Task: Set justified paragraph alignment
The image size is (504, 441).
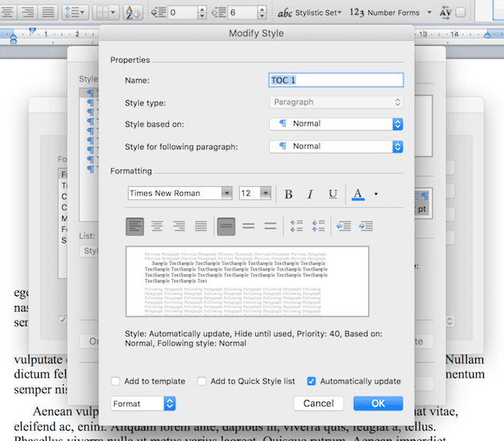Action: (201, 226)
